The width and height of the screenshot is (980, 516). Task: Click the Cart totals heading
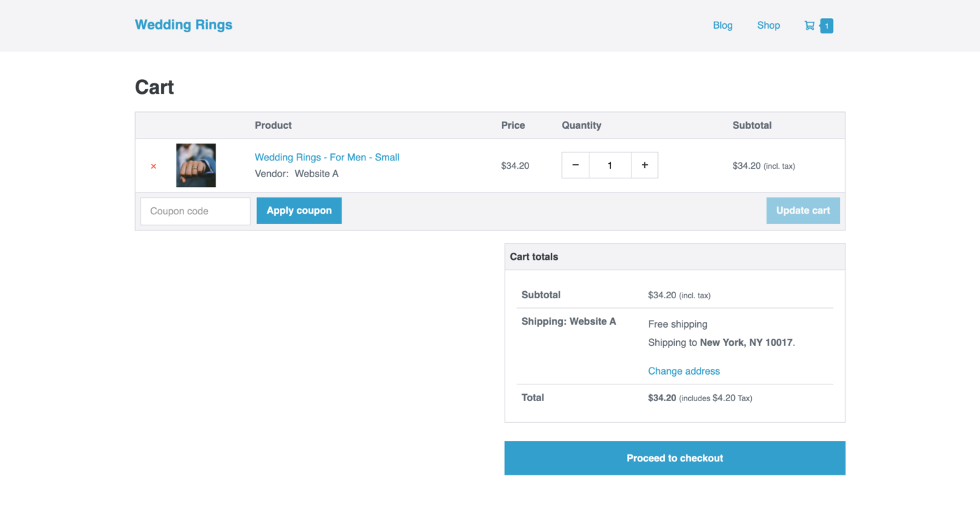534,257
